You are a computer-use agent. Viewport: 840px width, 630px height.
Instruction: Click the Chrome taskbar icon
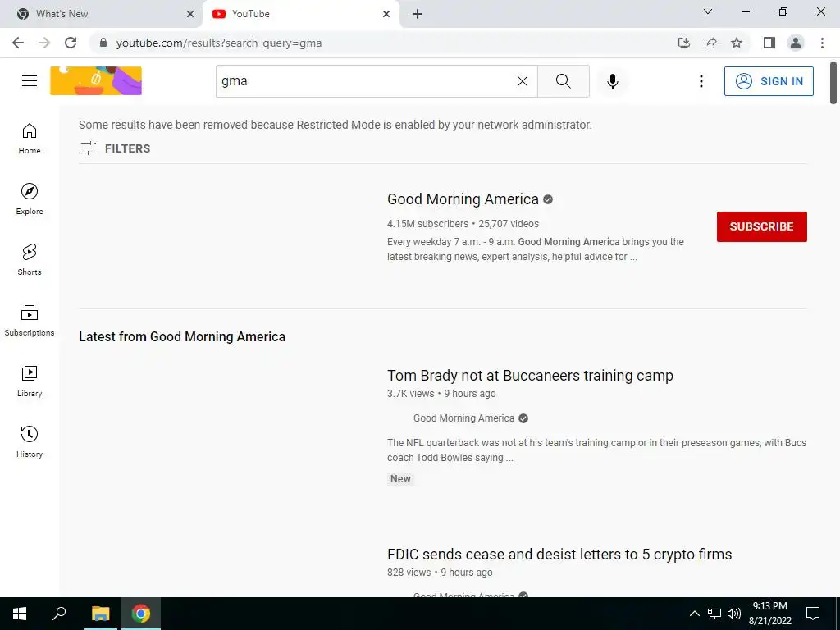141,614
